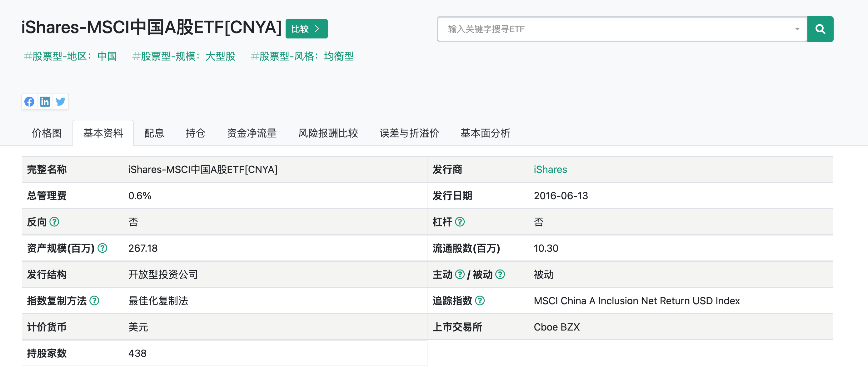Open the help icon next to 主动

(459, 275)
